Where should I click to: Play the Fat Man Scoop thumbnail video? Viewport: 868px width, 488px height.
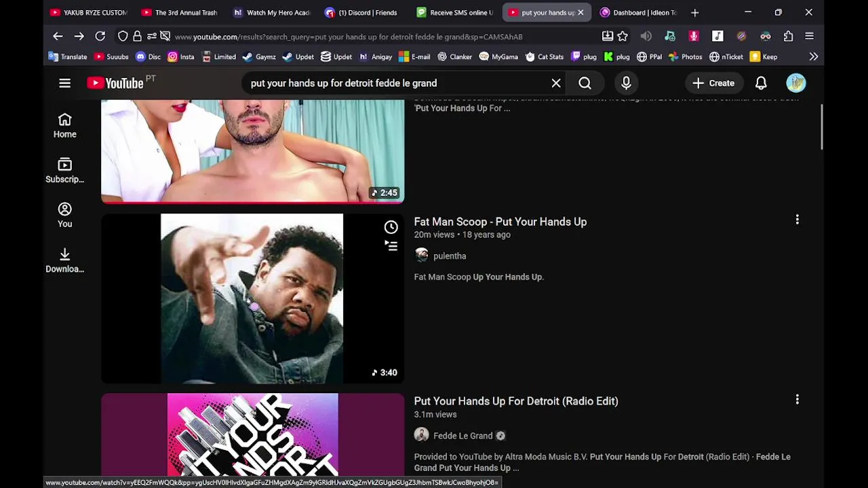[x=252, y=299]
